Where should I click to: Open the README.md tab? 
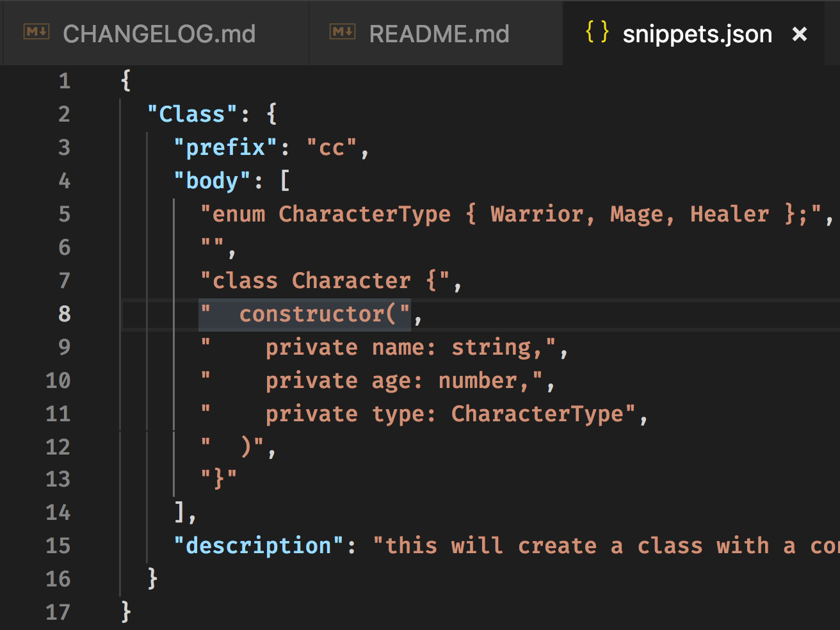[439, 34]
